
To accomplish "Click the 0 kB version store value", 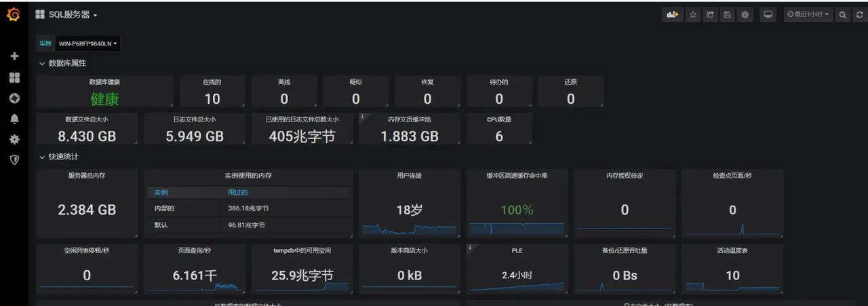I will 410,275.
